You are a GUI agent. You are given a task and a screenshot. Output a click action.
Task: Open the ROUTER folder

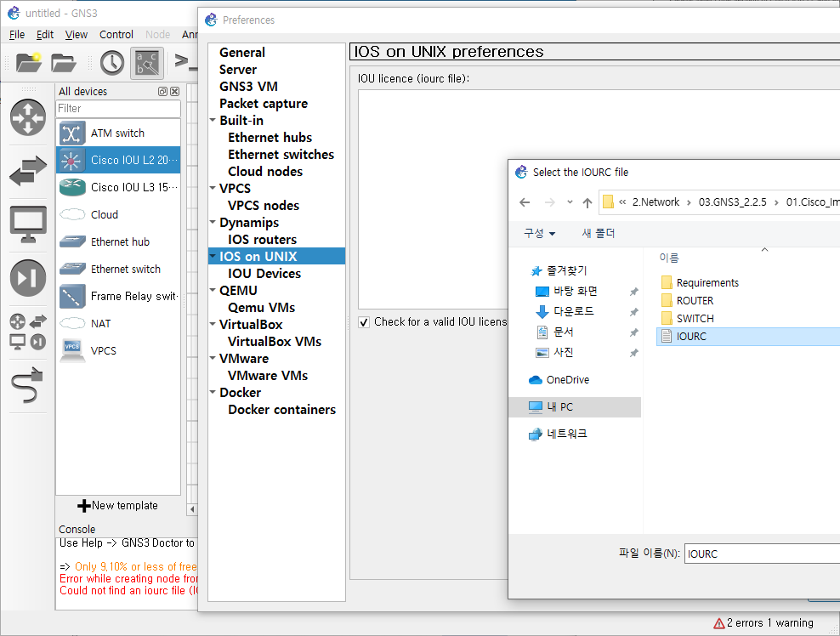[695, 301]
